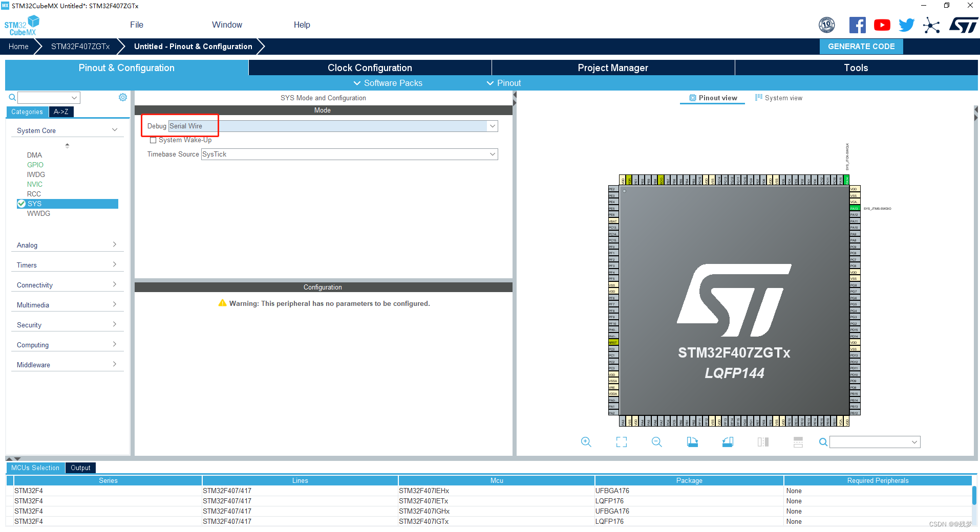The width and height of the screenshot is (980, 532).
Task: Switch to Tools tab
Action: [x=856, y=68]
